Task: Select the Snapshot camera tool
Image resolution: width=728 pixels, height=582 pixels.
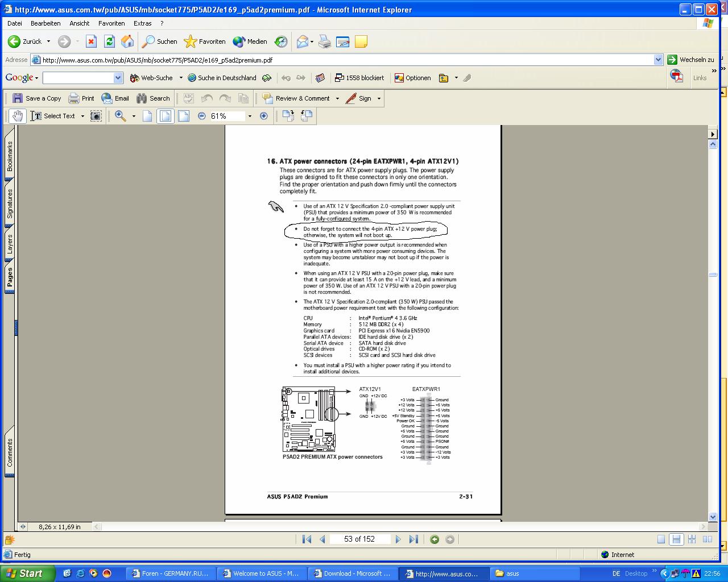Action: point(96,116)
